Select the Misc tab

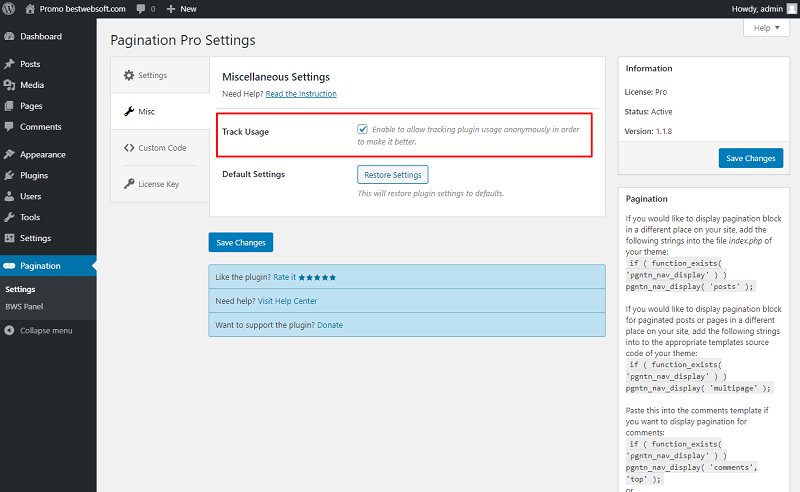coord(160,111)
